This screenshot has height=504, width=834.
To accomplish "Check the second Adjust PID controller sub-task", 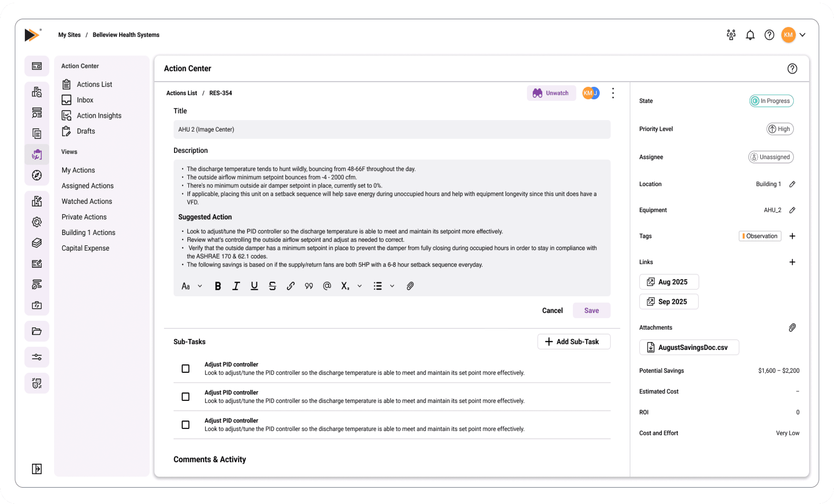I will coord(185,396).
